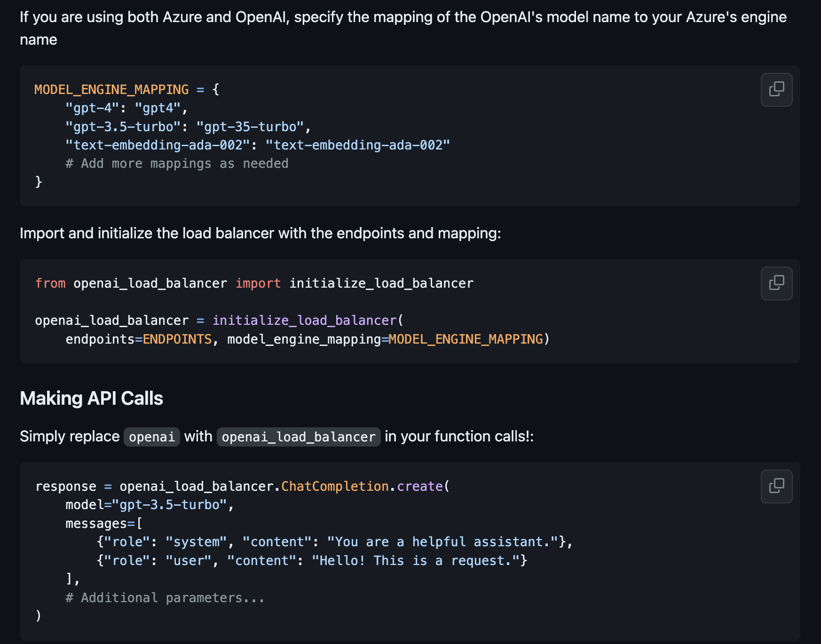Click the "gpt-4": "gpt4" mapping line
This screenshot has height=644, width=821.
(126, 108)
